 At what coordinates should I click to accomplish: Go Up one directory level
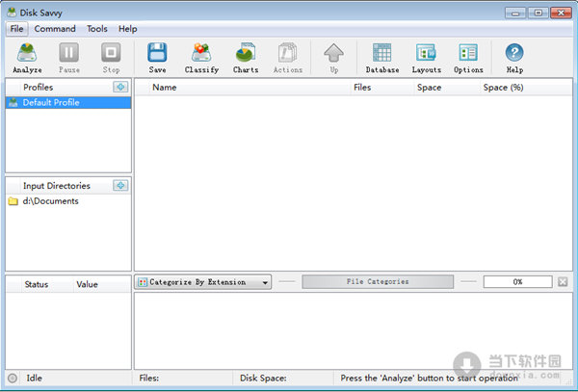[333, 58]
